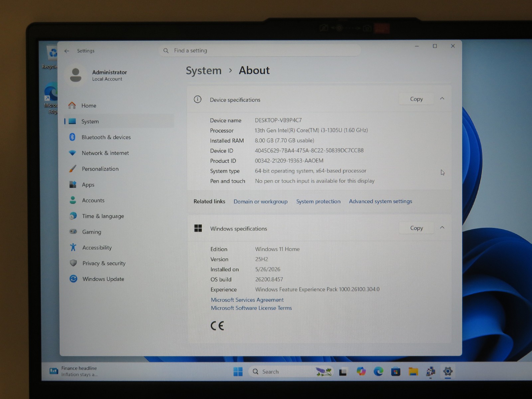Open Domain or workgroup link
Image resolution: width=532 pixels, height=399 pixels.
click(x=260, y=201)
